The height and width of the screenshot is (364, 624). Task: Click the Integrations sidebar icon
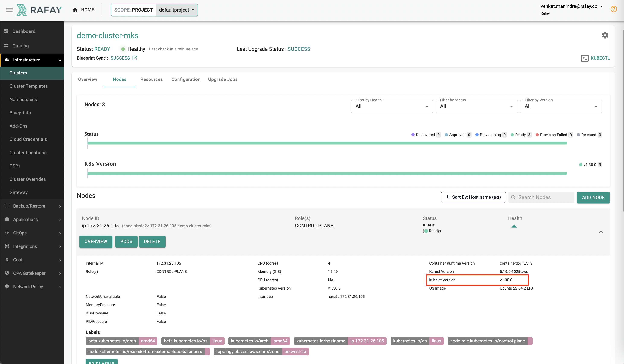[7, 246]
